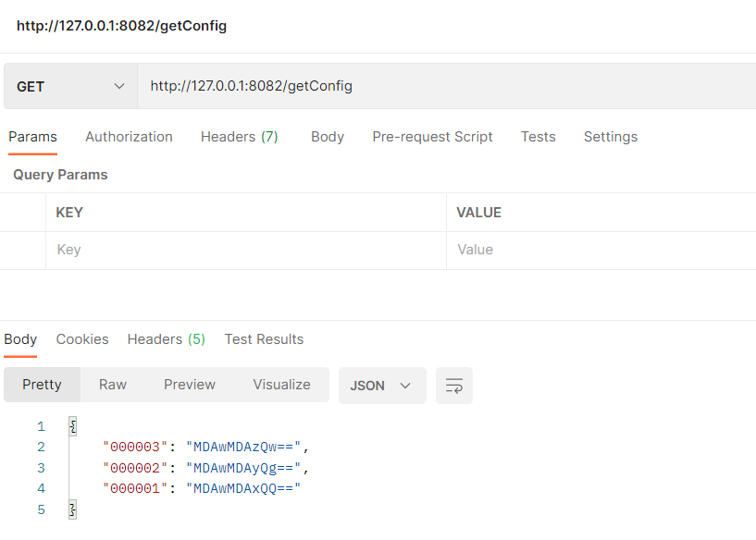Click the "MDAwMDAyQg==" value
Screen dimensions: 756x540
[x=243, y=468]
